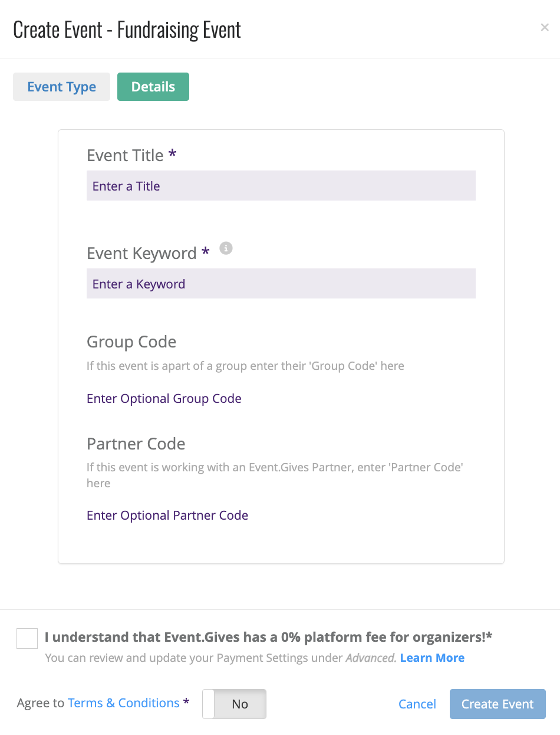Click the Group Code heading
Viewport: 560px width, 735px height.
click(131, 342)
